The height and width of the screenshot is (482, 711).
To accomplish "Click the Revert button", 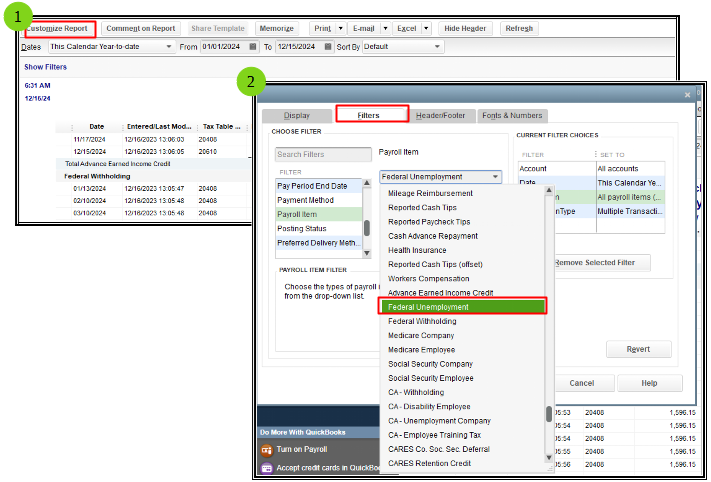I will tap(638, 350).
